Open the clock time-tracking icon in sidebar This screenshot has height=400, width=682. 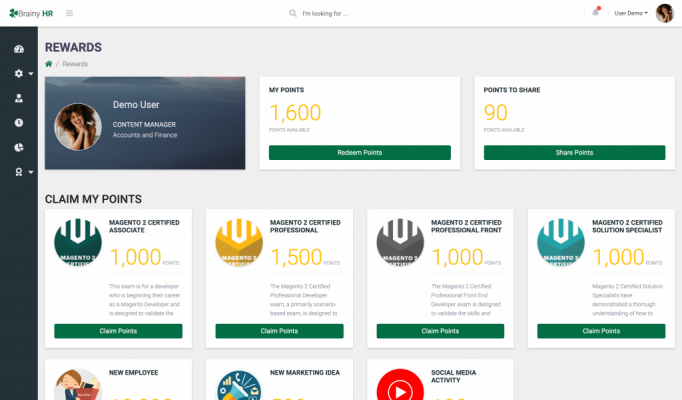19,123
